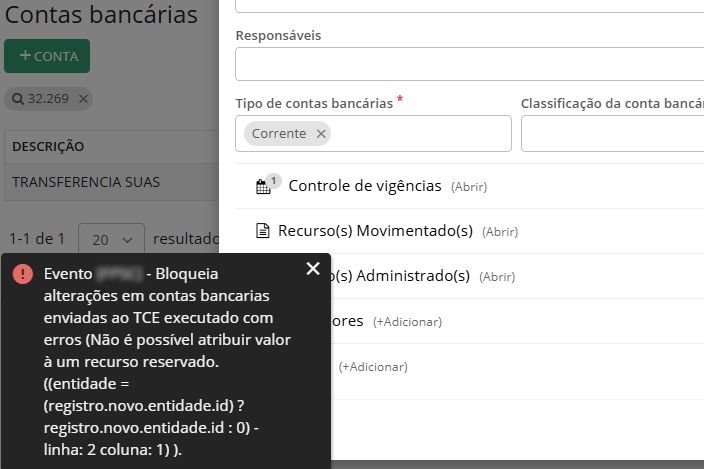Open the 20 results-per-page dropdown
The width and height of the screenshot is (704, 469).
[111, 240]
